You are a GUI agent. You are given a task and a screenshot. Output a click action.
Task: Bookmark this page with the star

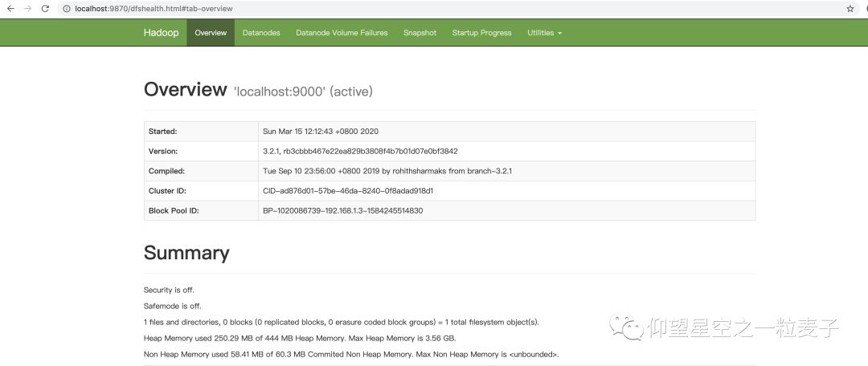pyautogui.click(x=850, y=9)
